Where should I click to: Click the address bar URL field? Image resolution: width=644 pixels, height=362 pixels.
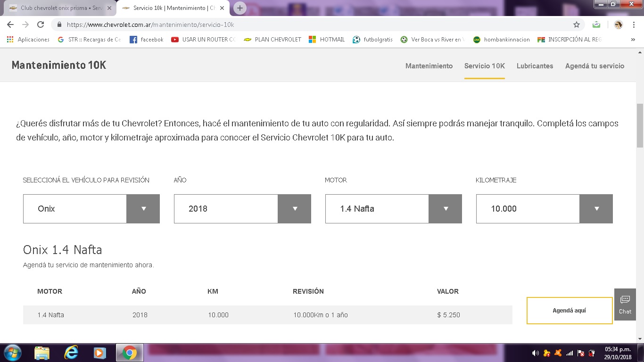coord(311,25)
